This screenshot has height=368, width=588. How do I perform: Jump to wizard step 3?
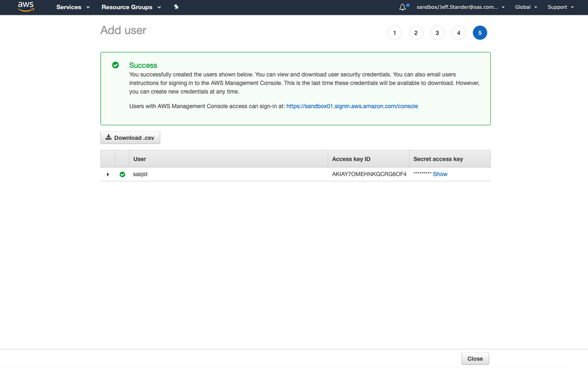pyautogui.click(x=437, y=33)
